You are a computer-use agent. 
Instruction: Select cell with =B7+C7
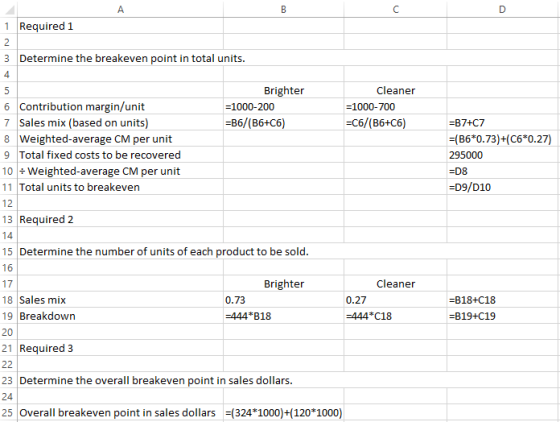(x=503, y=122)
